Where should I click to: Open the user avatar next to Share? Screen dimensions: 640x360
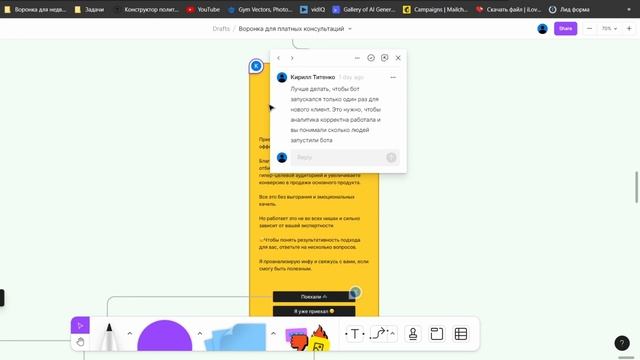(x=542, y=29)
